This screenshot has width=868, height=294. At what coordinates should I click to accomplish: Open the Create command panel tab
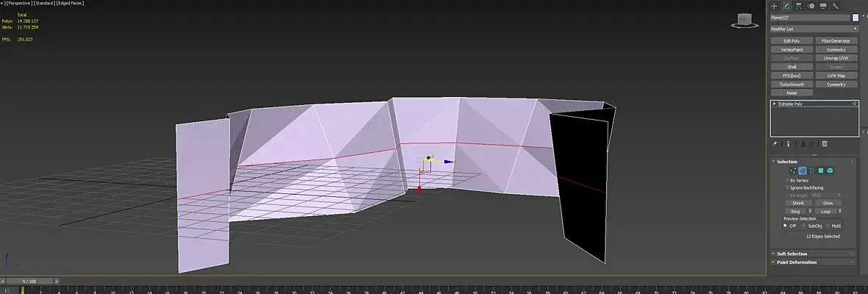click(774, 6)
